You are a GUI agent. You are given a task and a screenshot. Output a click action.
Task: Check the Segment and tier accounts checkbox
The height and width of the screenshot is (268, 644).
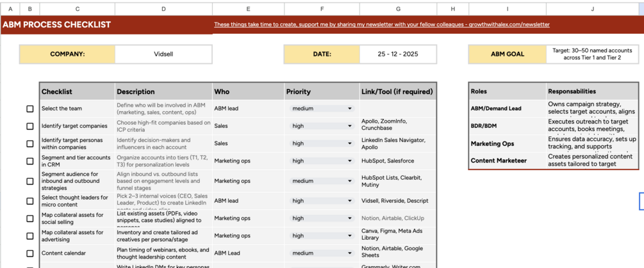30,161
